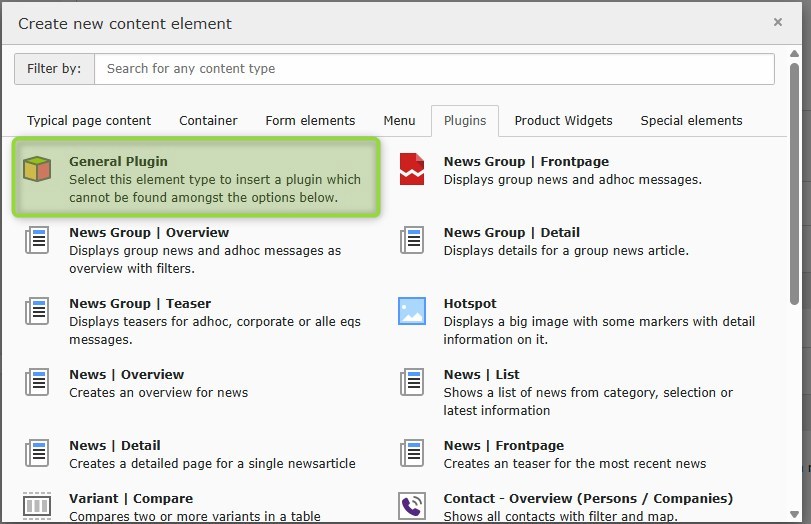Click the General Plugin cube icon

tap(37, 169)
